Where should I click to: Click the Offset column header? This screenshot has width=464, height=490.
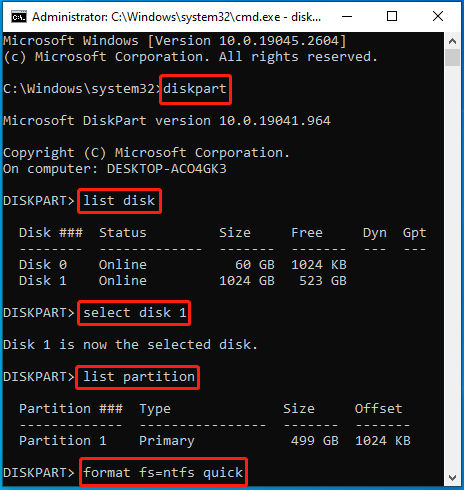click(378, 409)
